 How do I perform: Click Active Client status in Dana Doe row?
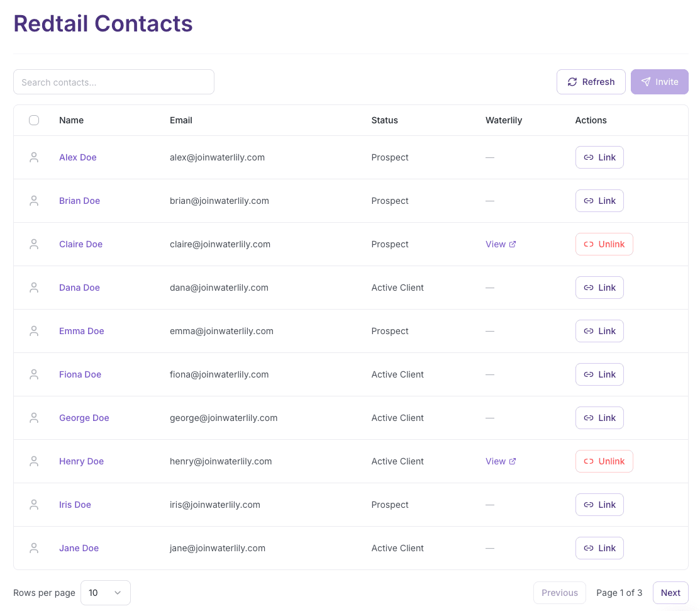coord(397,287)
